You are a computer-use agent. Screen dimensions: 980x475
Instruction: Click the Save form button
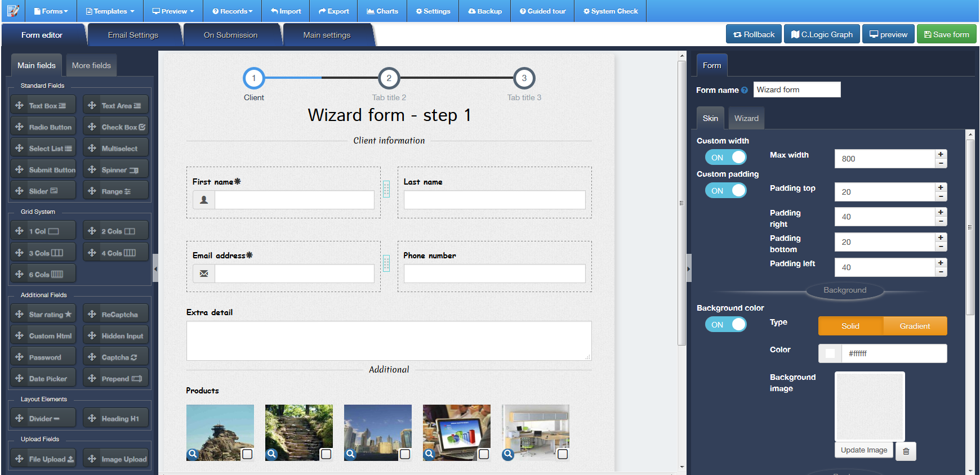pos(947,34)
